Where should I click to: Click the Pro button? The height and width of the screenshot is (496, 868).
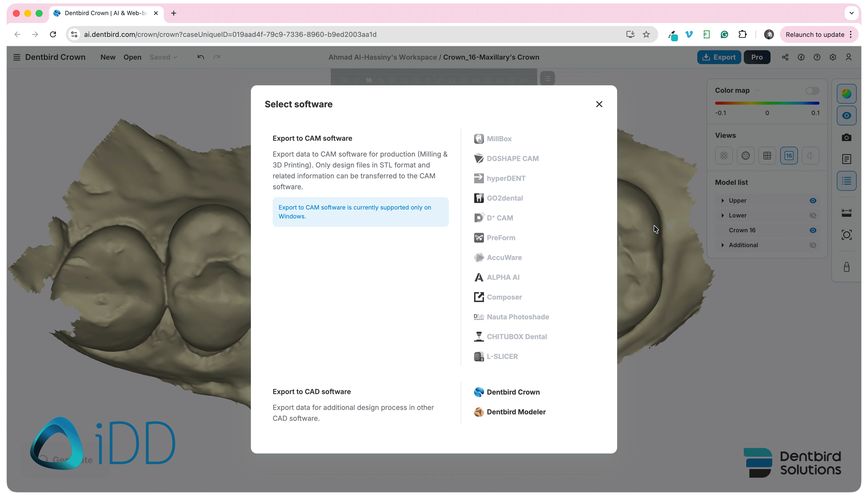tap(757, 57)
